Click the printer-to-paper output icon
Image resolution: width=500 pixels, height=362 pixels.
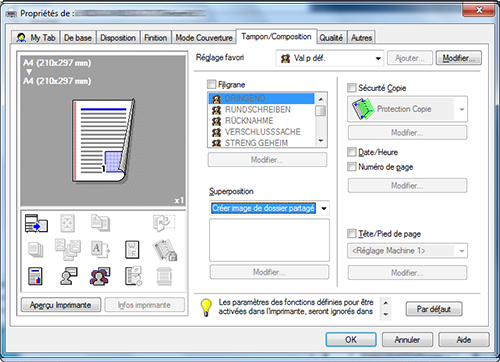click(x=36, y=223)
